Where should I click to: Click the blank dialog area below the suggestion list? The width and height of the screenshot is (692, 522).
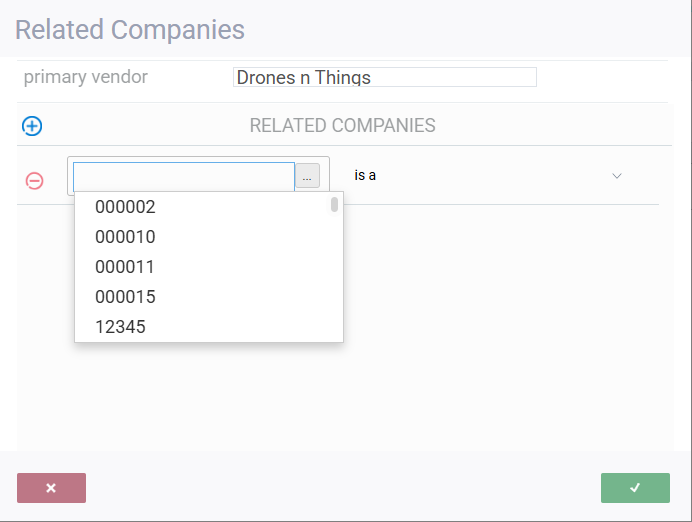pyautogui.click(x=345, y=400)
